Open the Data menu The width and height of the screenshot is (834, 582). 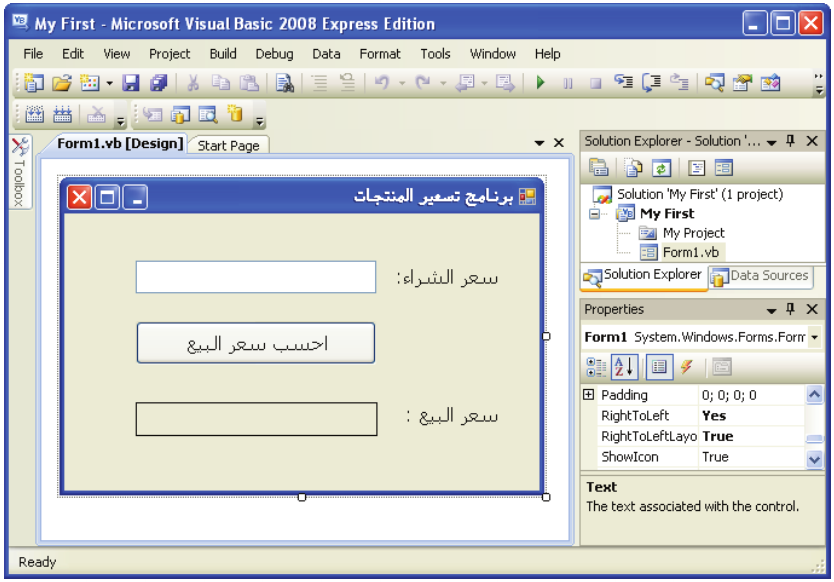point(326,54)
